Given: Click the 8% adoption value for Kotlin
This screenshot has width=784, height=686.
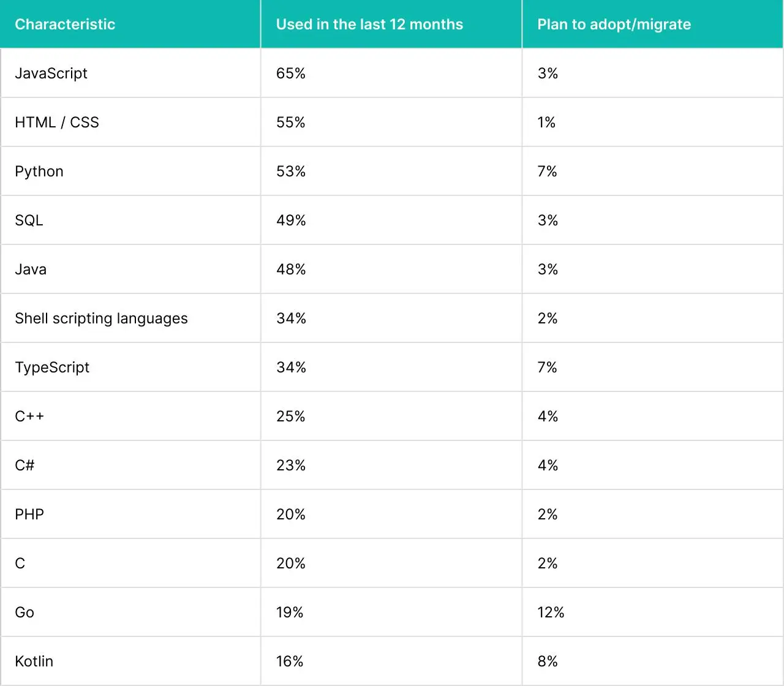Looking at the screenshot, I should [x=548, y=661].
